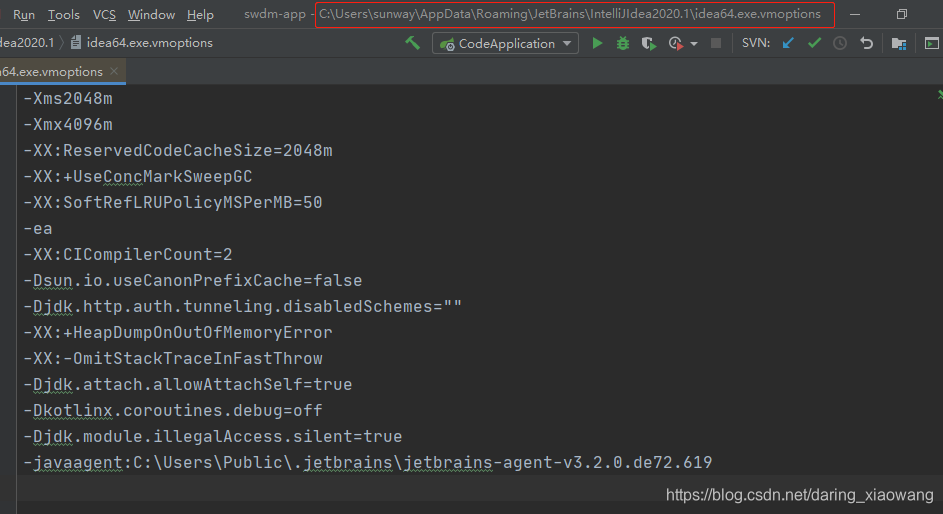Revert changes with undo arrow icon

pos(866,43)
